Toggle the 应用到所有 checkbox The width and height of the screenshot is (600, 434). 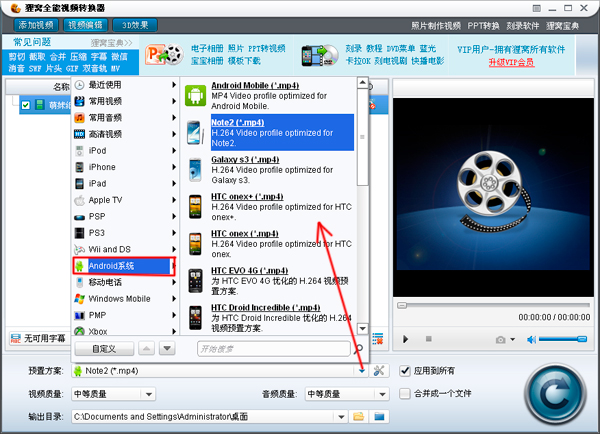tap(404, 370)
